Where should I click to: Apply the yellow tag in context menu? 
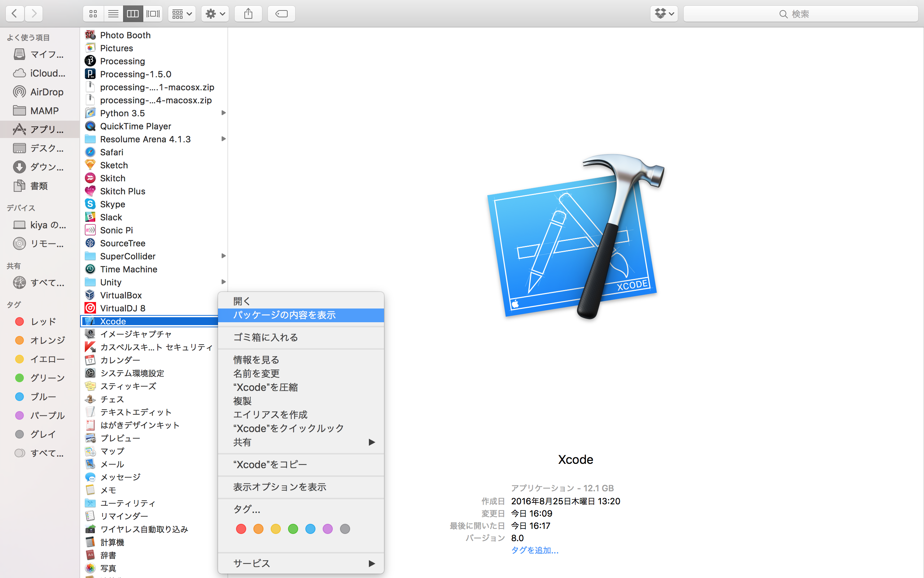pos(276,529)
